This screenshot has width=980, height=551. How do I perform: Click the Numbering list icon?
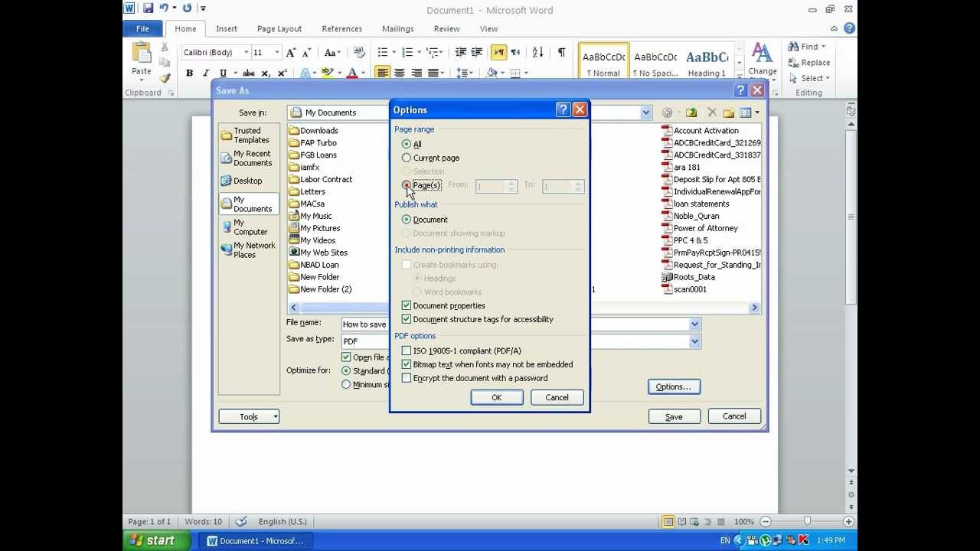coord(407,53)
